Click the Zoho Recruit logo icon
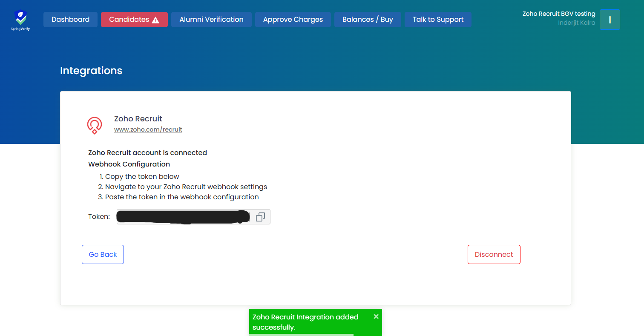This screenshot has width=644, height=336. 95,126
